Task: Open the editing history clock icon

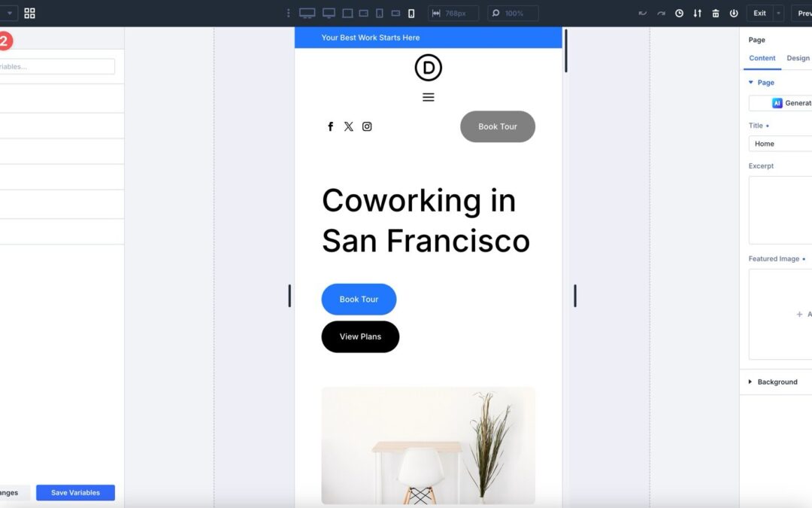Action: [x=679, y=13]
